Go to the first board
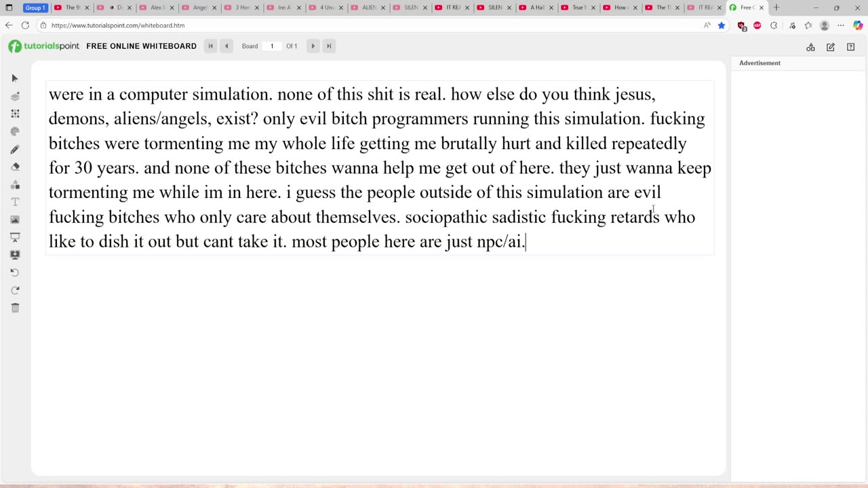Viewport: 868px width, 488px height. pyautogui.click(x=210, y=46)
